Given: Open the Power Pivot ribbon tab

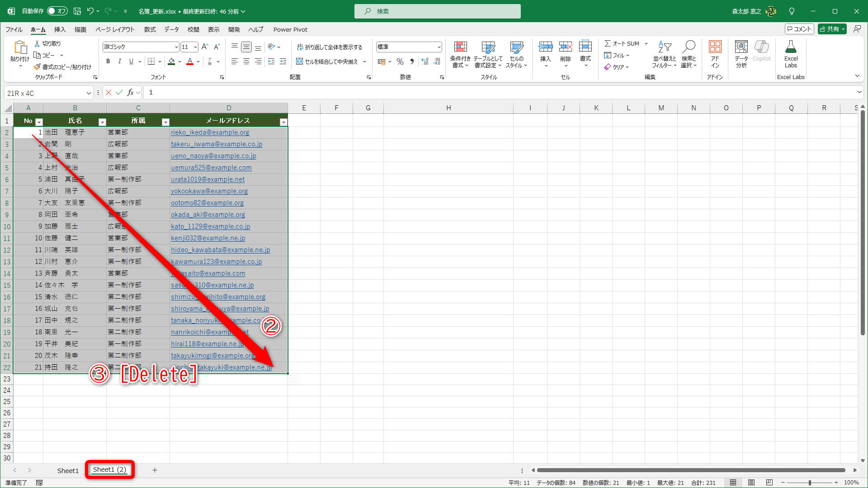Looking at the screenshot, I should 290,29.
